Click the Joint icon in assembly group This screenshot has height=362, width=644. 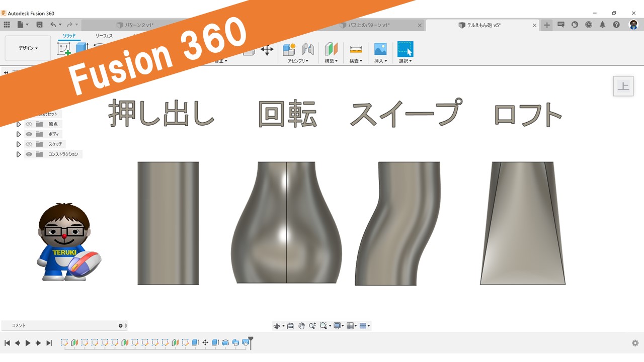(x=307, y=49)
